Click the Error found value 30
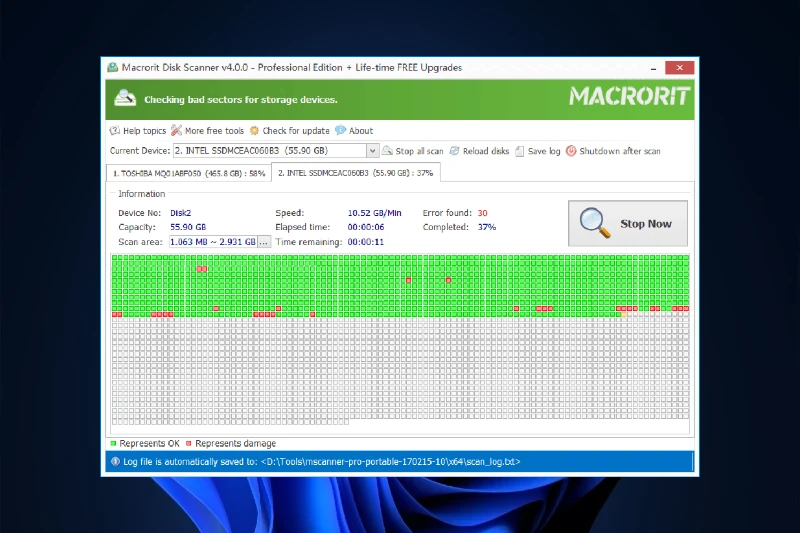The image size is (800, 533). (482, 213)
